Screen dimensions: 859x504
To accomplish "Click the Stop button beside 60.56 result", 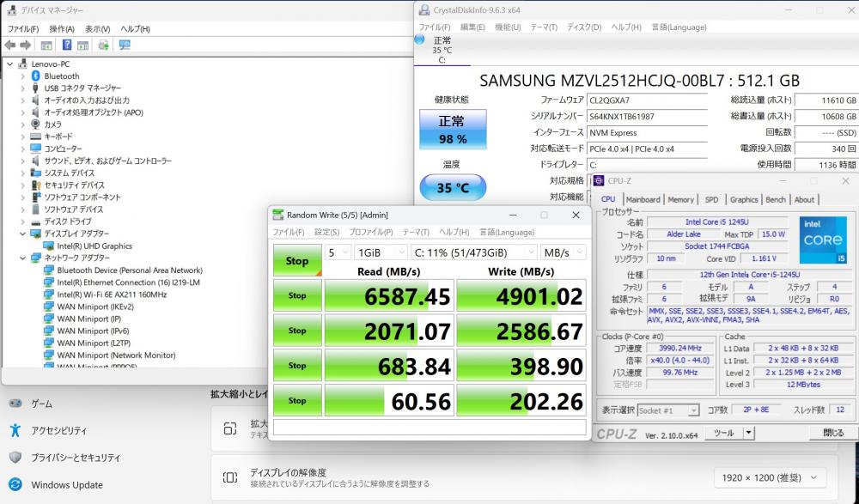I will tap(297, 400).
